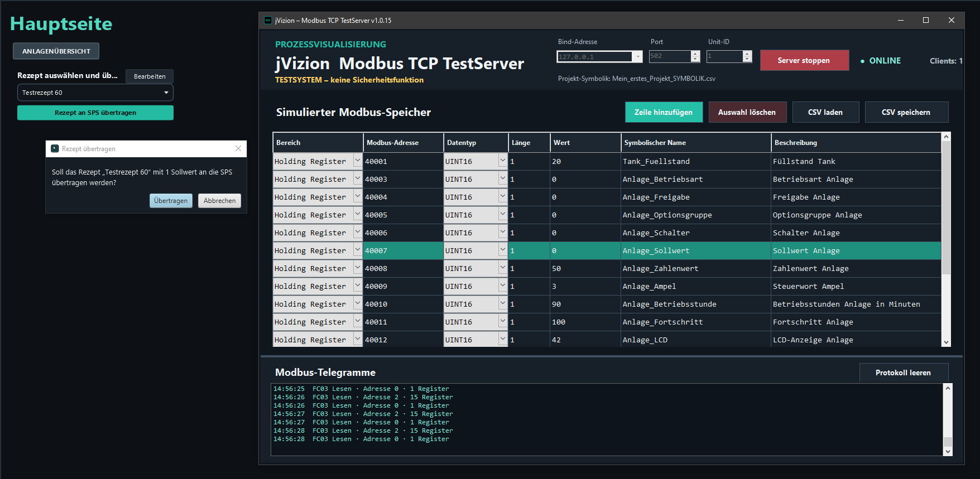Open Datentyp dropdown for address 40001
The height and width of the screenshot is (479, 980).
[x=503, y=161]
